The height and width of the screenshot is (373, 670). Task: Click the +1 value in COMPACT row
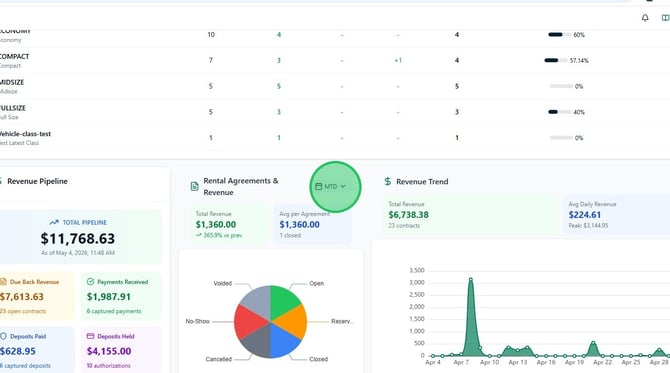pos(398,60)
